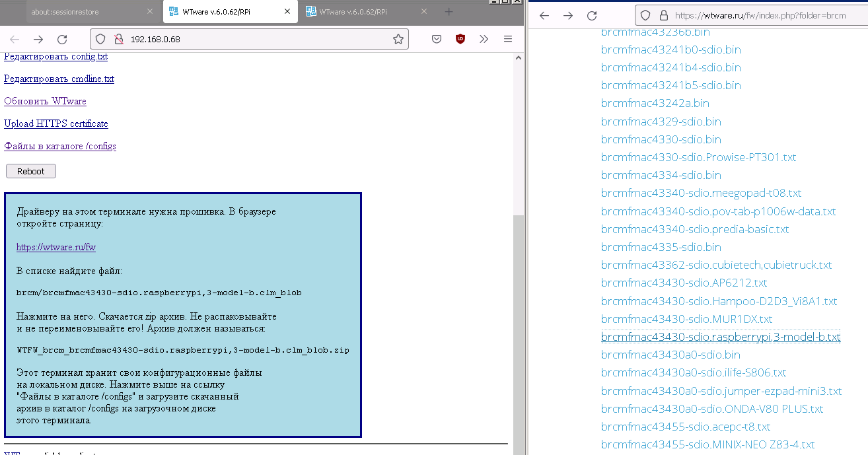This screenshot has height=455, width=868.
Task: Save page with the Pocket icon
Action: pos(437,39)
